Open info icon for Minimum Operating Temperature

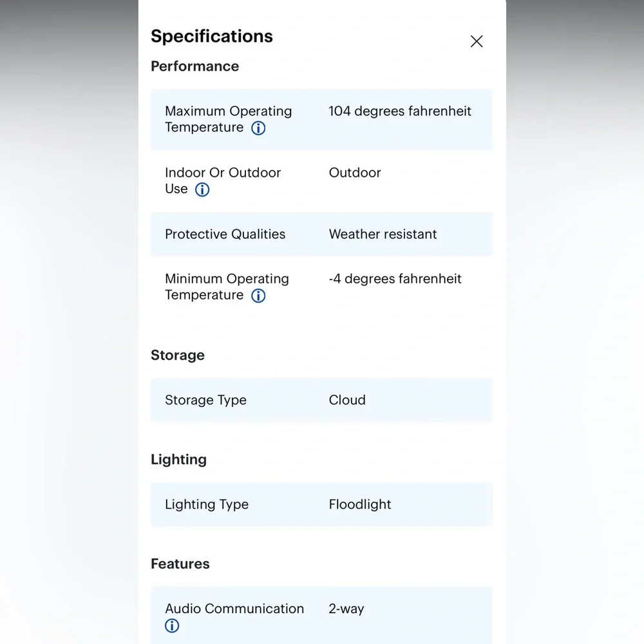(258, 296)
